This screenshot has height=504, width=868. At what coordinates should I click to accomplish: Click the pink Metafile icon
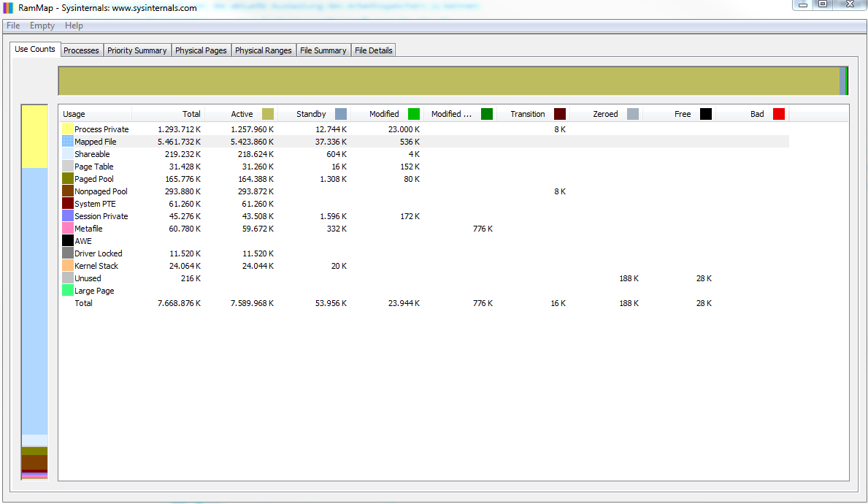click(68, 228)
